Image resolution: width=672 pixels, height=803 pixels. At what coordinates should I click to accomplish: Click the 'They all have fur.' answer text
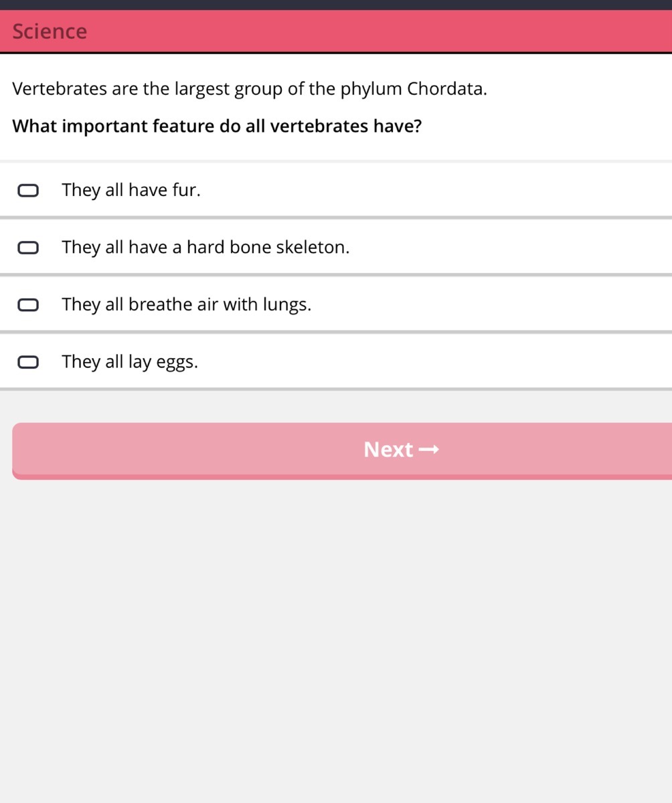pos(131,191)
